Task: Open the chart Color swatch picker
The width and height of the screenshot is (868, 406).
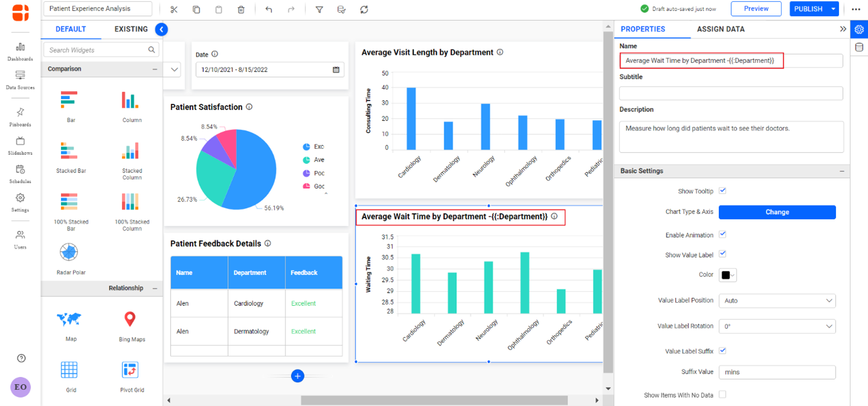Action: pos(727,274)
